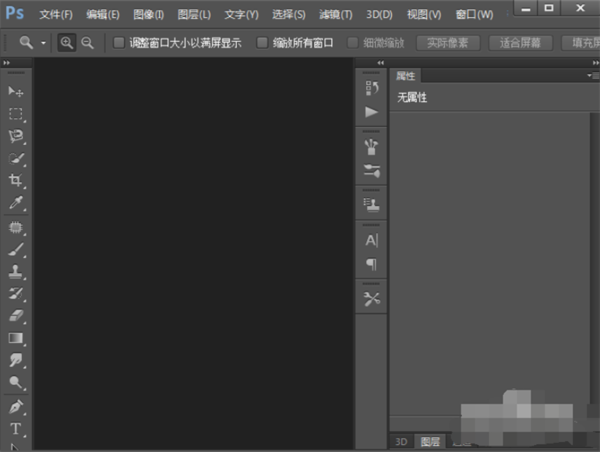
Task: Switch to the 图层 panel tab
Action: click(x=430, y=442)
